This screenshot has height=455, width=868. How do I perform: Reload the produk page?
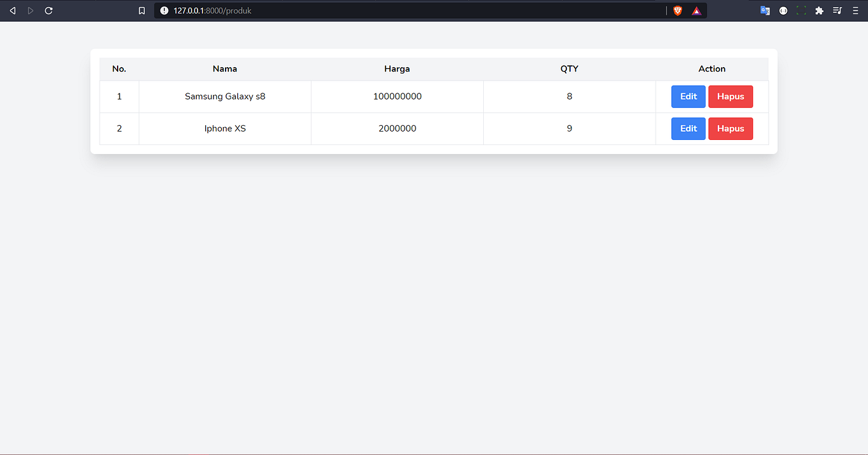point(49,10)
